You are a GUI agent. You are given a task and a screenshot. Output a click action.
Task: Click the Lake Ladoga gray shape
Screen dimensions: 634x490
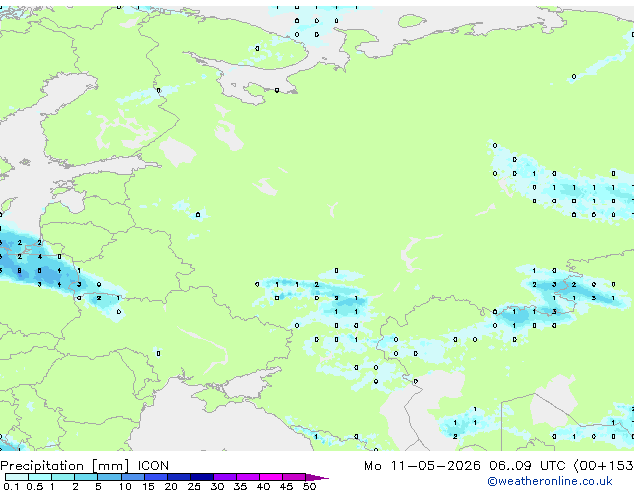tap(177, 151)
